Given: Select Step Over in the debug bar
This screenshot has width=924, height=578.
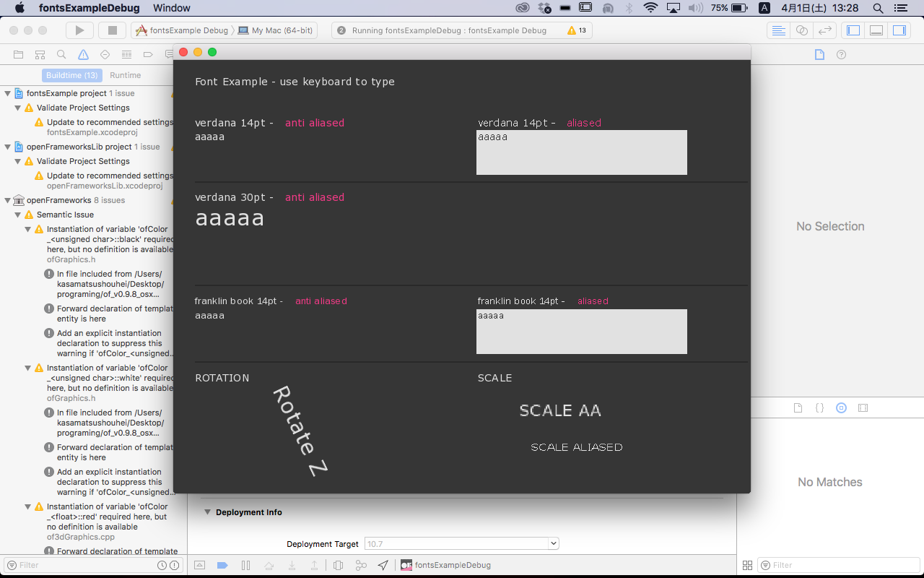Looking at the screenshot, I should click(269, 565).
